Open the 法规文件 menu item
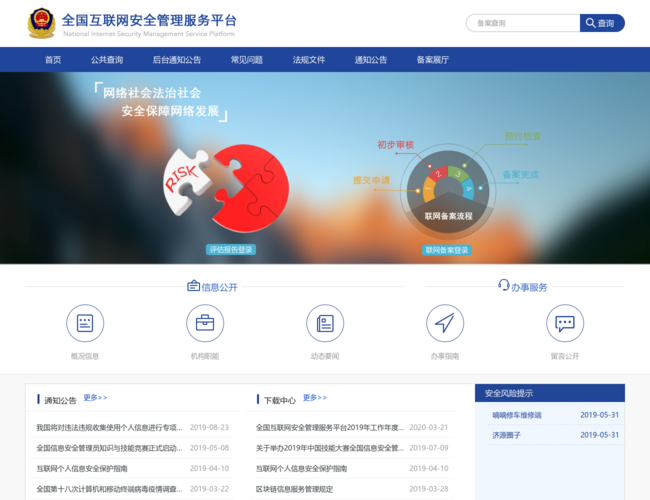The height and width of the screenshot is (500, 650). click(x=309, y=60)
